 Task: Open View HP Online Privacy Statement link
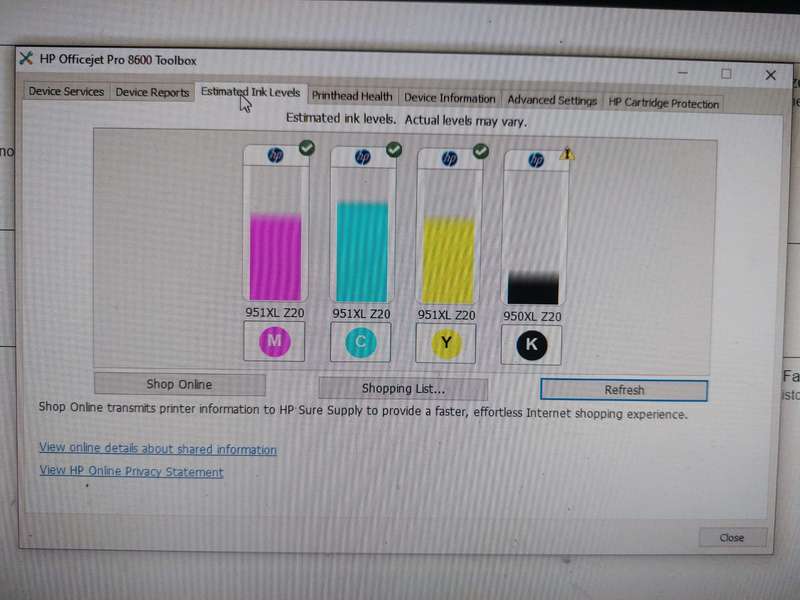pyautogui.click(x=132, y=471)
